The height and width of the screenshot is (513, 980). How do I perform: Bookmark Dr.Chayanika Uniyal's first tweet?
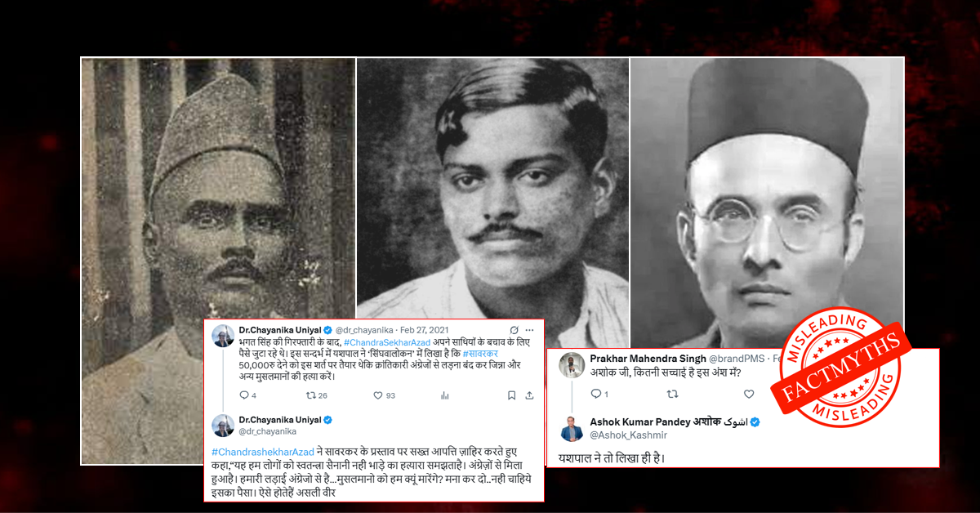(511, 395)
